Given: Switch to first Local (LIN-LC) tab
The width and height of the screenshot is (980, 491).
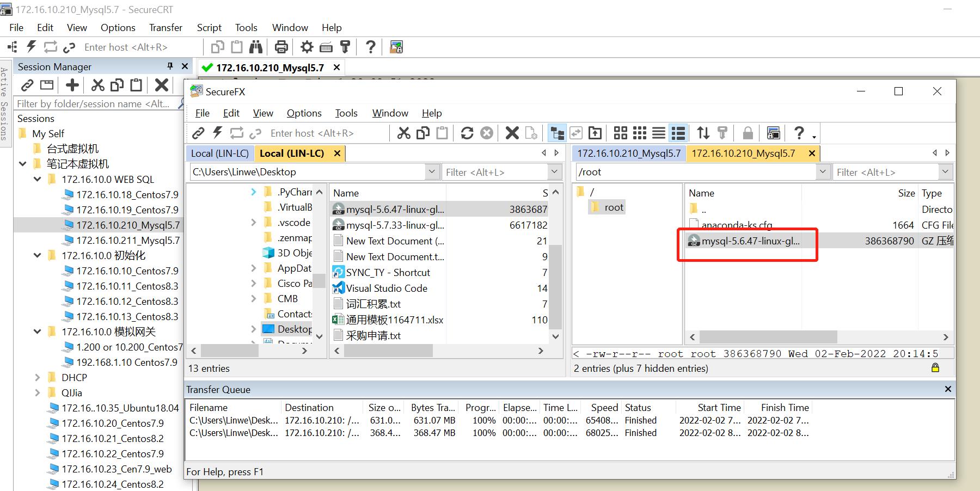Looking at the screenshot, I should pos(219,154).
